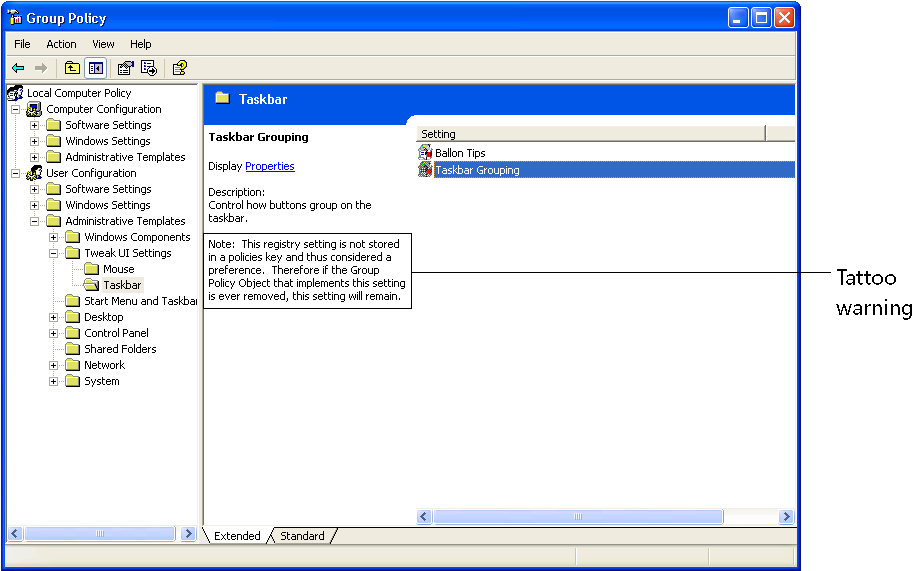
Task: Switch to the Standard tab
Action: coord(302,536)
